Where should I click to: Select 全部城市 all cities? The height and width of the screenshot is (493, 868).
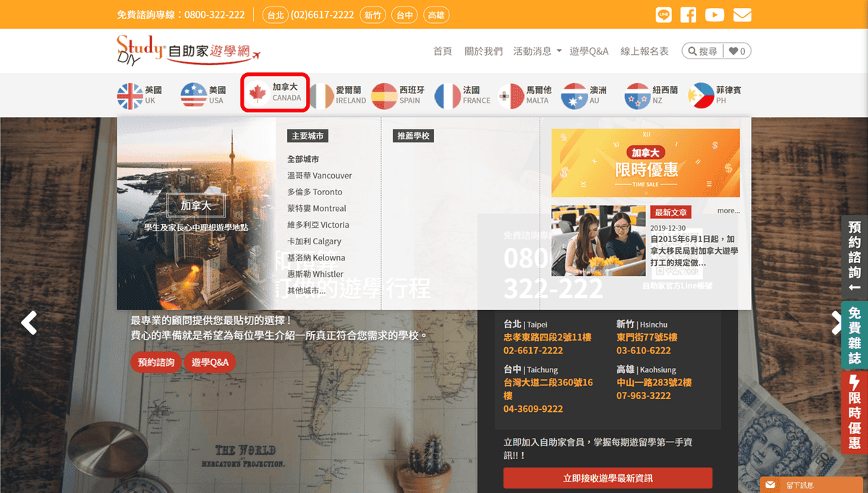pos(303,159)
